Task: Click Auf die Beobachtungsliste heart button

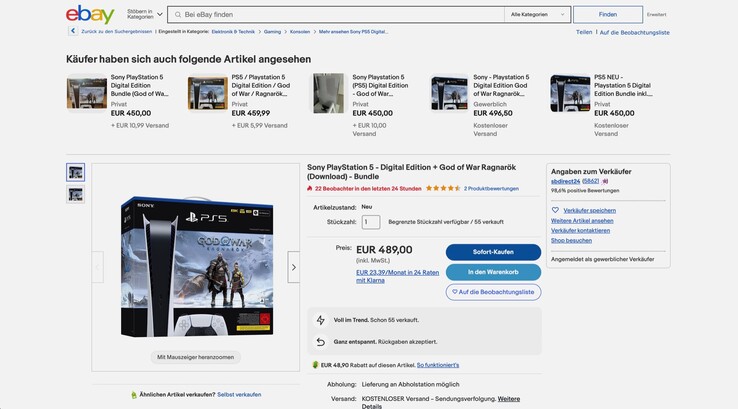Action: pos(493,292)
